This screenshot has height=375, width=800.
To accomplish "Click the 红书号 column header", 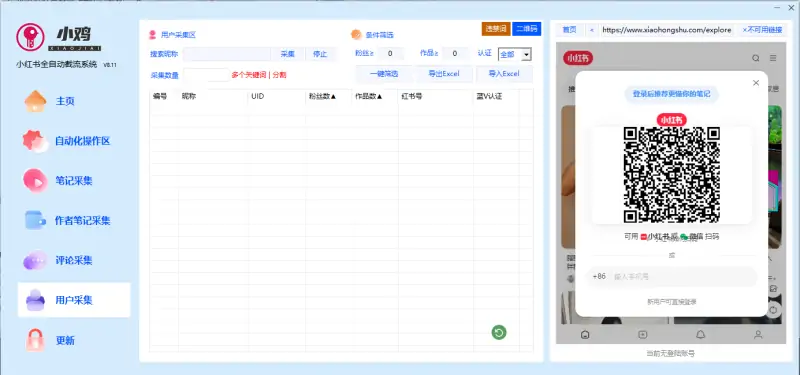I will (412, 96).
